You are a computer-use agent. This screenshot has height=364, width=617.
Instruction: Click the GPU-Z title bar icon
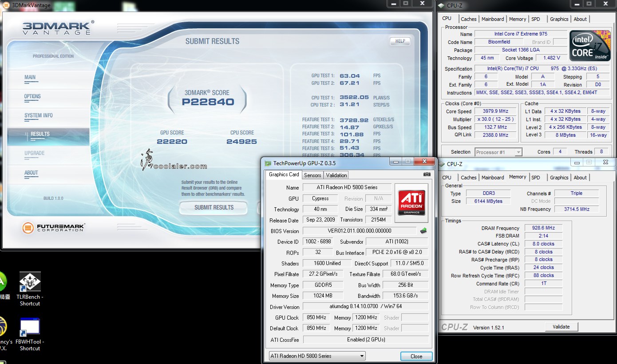click(268, 163)
